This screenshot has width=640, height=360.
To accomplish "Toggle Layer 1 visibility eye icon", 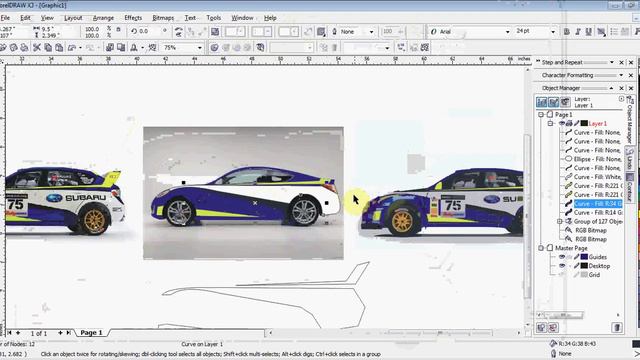I will (562, 123).
